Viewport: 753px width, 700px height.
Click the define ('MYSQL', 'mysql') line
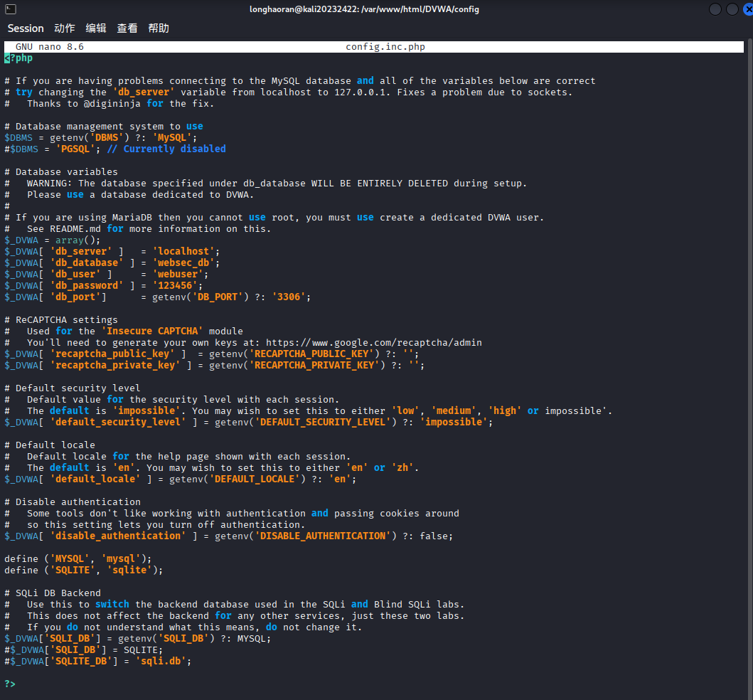tap(78, 558)
